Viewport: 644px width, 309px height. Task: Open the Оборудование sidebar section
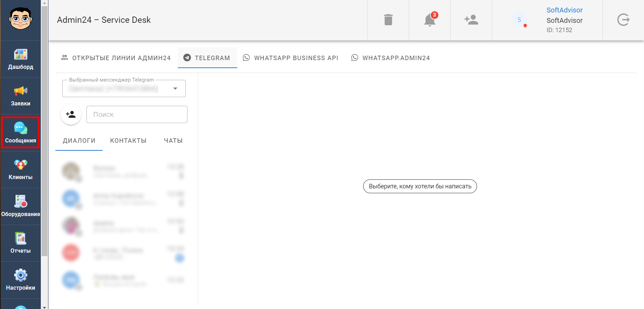[20, 207]
